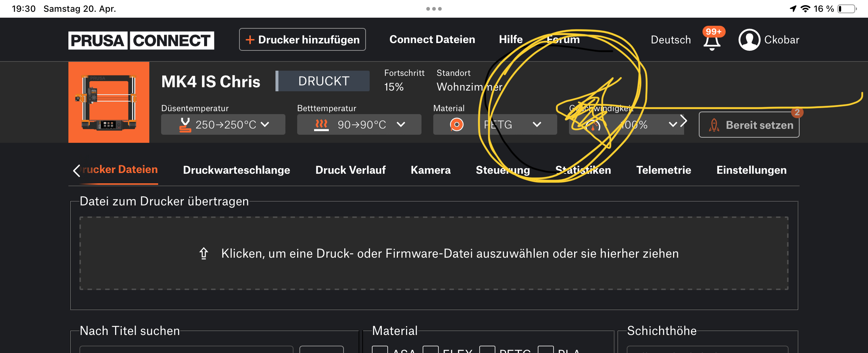Click the Schichthöhe input field
868x353 pixels.
708,350
